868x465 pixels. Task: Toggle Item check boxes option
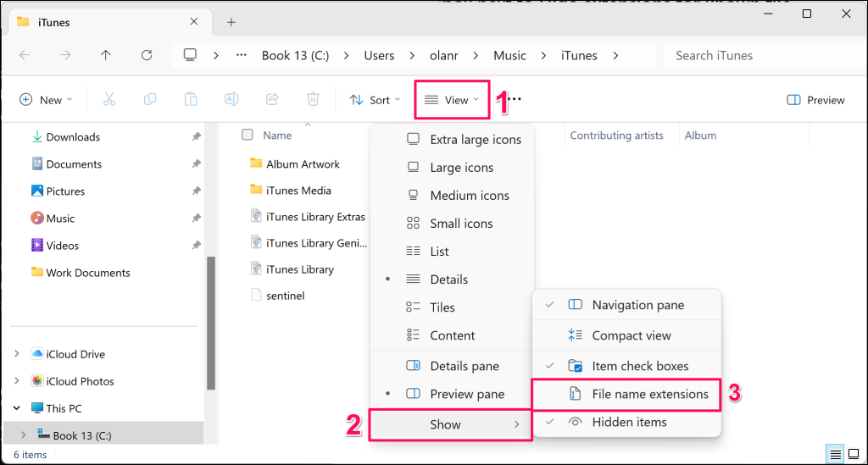coord(626,365)
